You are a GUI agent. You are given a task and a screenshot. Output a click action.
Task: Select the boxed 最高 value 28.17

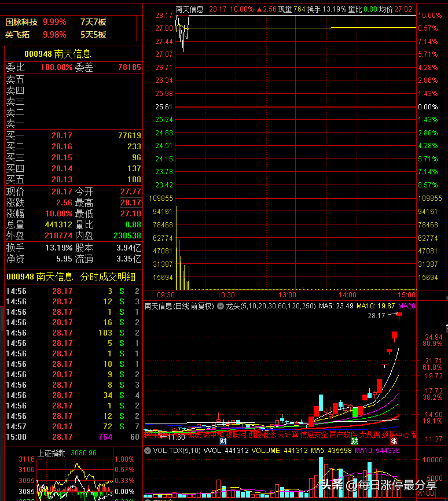coord(130,202)
